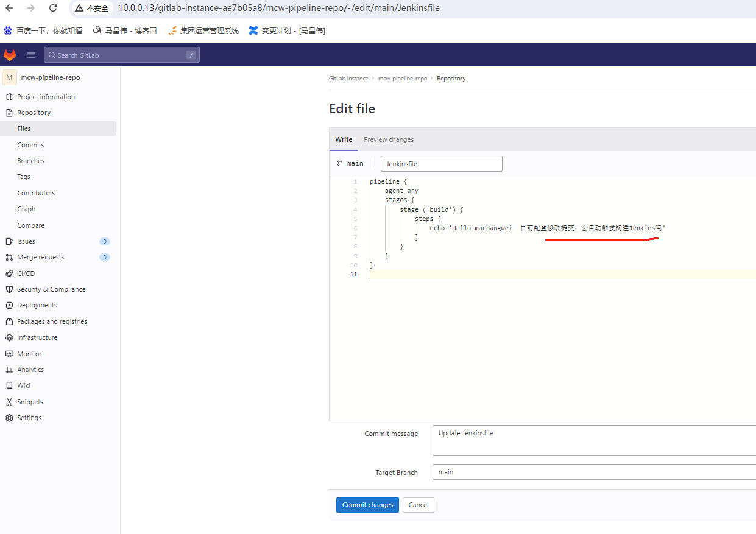The width and height of the screenshot is (756, 534).
Task: Click the browser back arrow
Action: click(x=9, y=8)
